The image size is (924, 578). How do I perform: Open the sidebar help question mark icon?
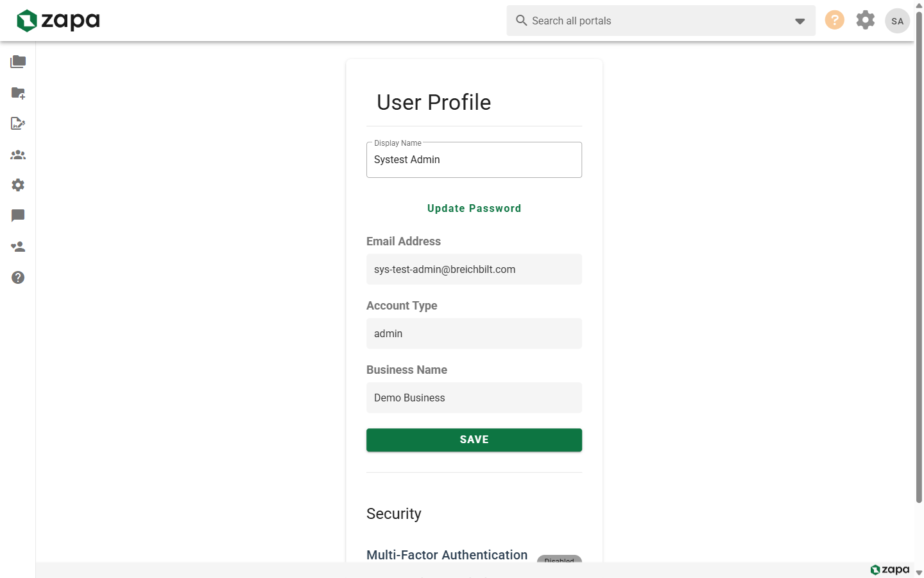[x=18, y=277]
